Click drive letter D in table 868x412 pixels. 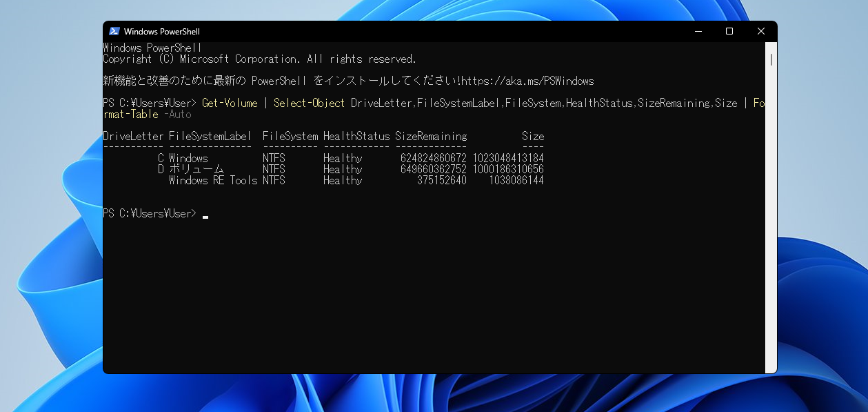click(x=161, y=169)
